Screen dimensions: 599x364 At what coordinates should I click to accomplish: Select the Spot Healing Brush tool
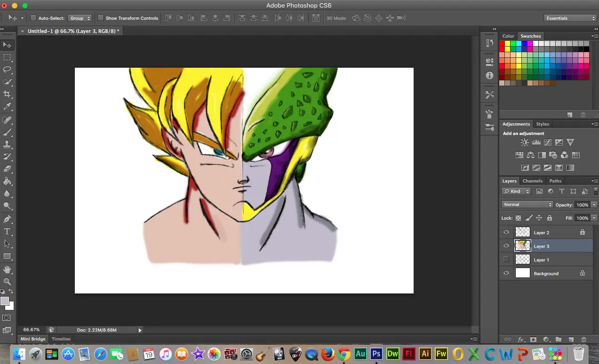click(7, 120)
